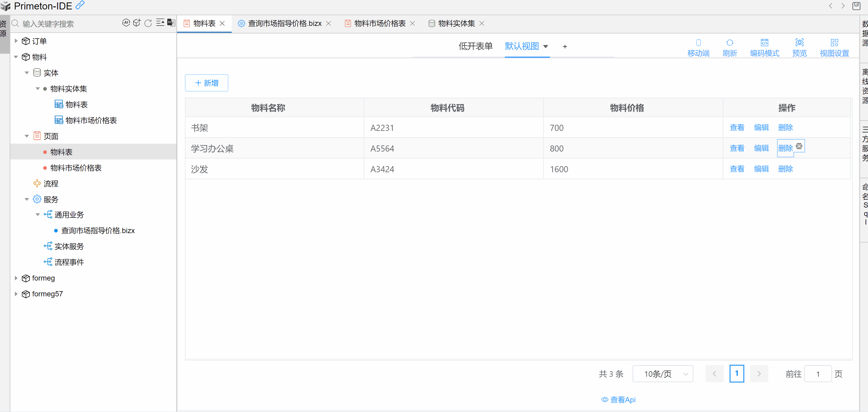
Task: Open view settings (视图设置)
Action: click(834, 47)
